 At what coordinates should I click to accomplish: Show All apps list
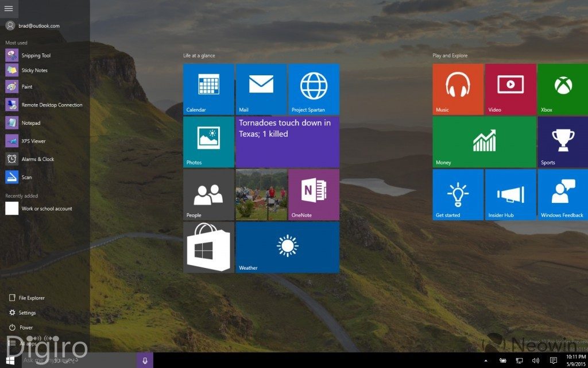[x=22, y=344]
